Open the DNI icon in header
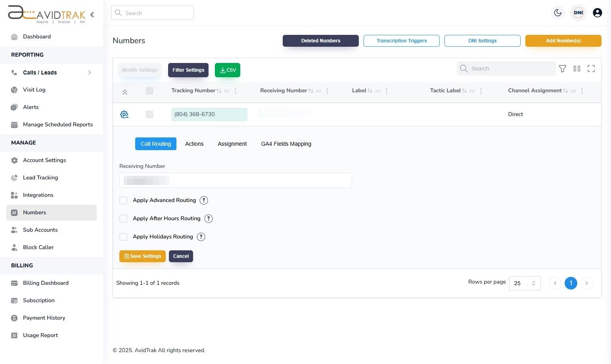The height and width of the screenshot is (364, 611). 578,13
